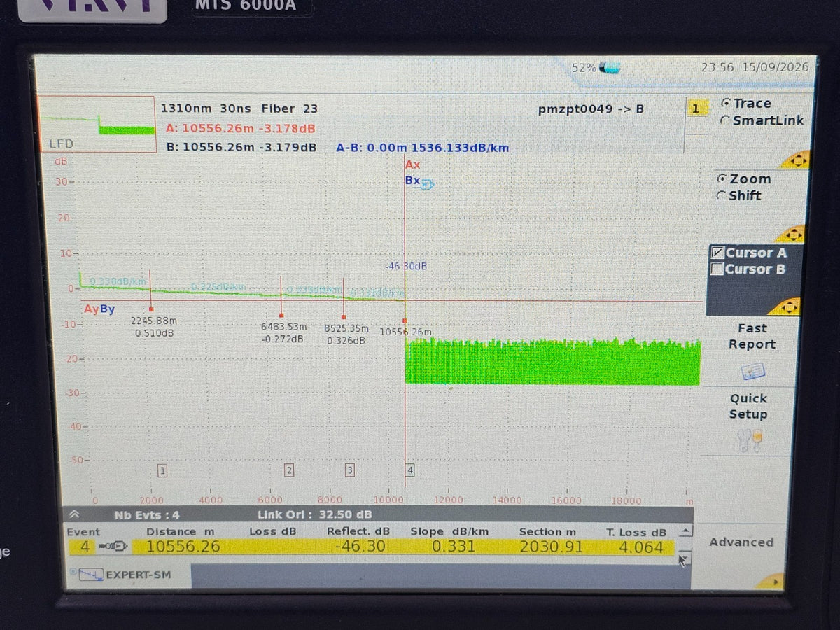Viewport: 840px width, 630px height.
Task: Click the 8525.35m event label
Action: click(346, 328)
